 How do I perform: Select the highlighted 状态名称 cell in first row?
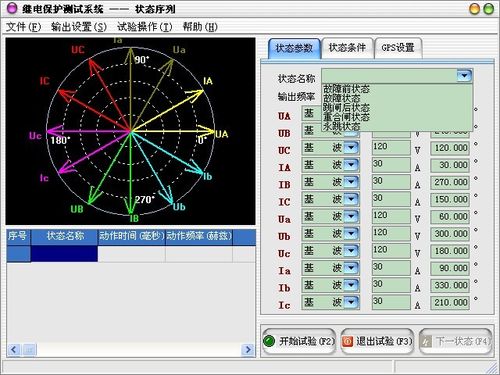coord(64,254)
